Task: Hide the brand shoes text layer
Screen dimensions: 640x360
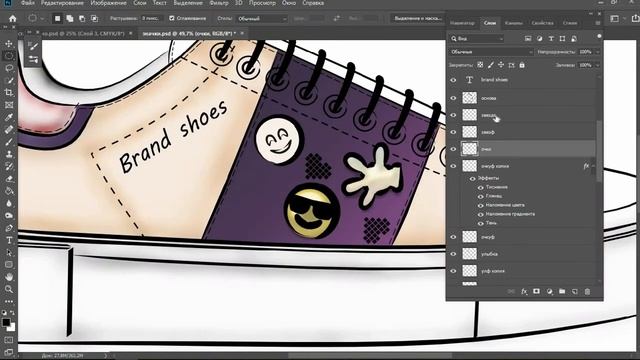Action: tap(453, 80)
